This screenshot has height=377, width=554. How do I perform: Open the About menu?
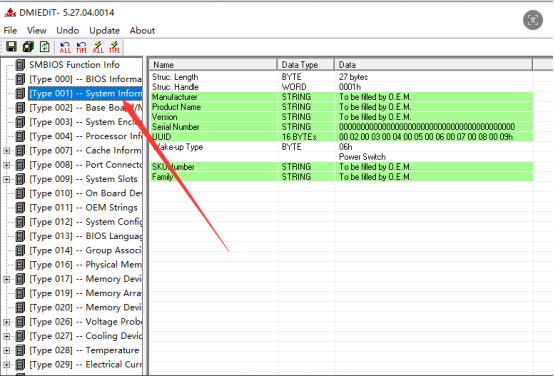click(142, 30)
